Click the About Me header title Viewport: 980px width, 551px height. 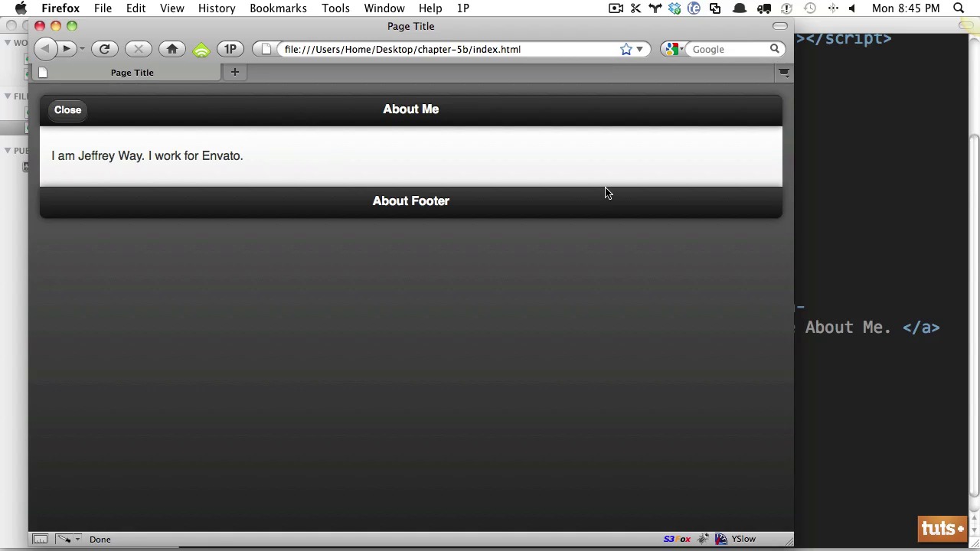411,109
